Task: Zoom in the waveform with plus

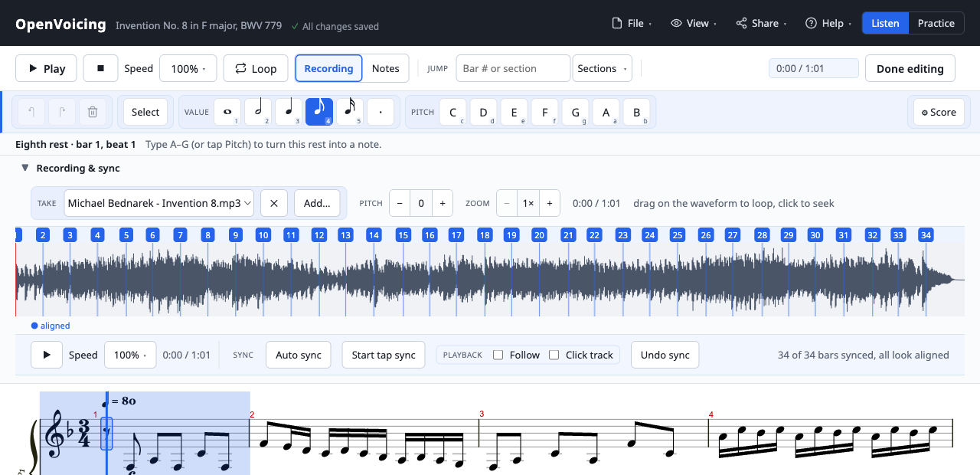Action: pos(550,203)
